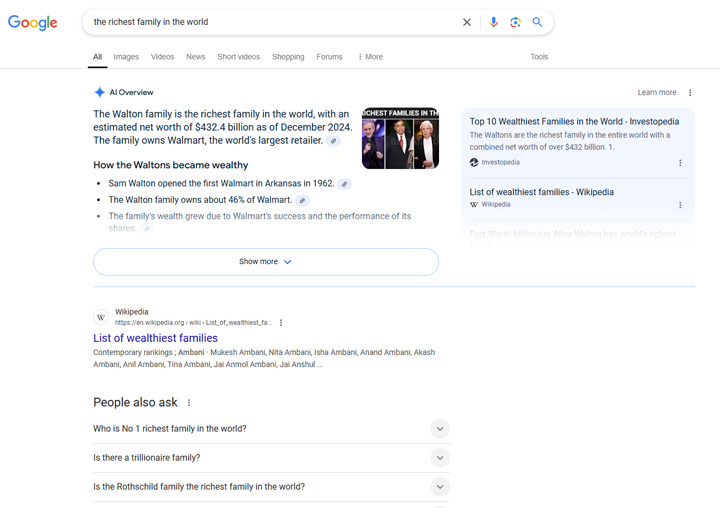Open three-dot menu for Wikipedia source card
The image size is (720, 508).
[680, 205]
